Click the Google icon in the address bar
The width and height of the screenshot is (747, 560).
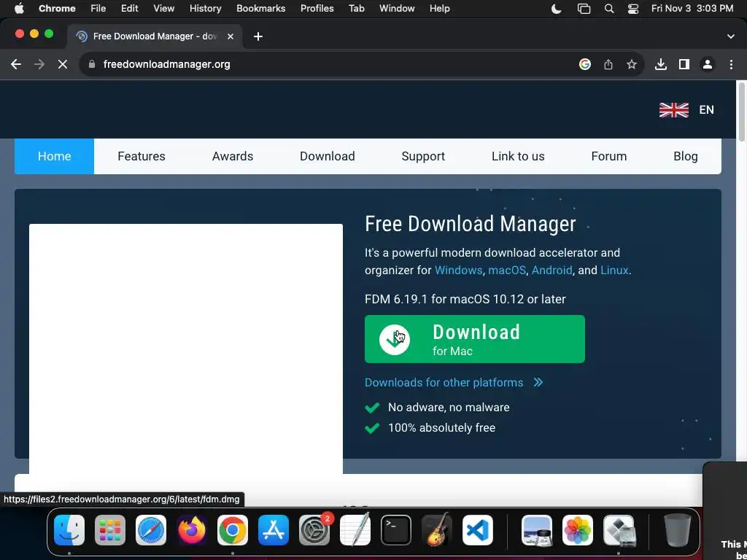point(585,64)
